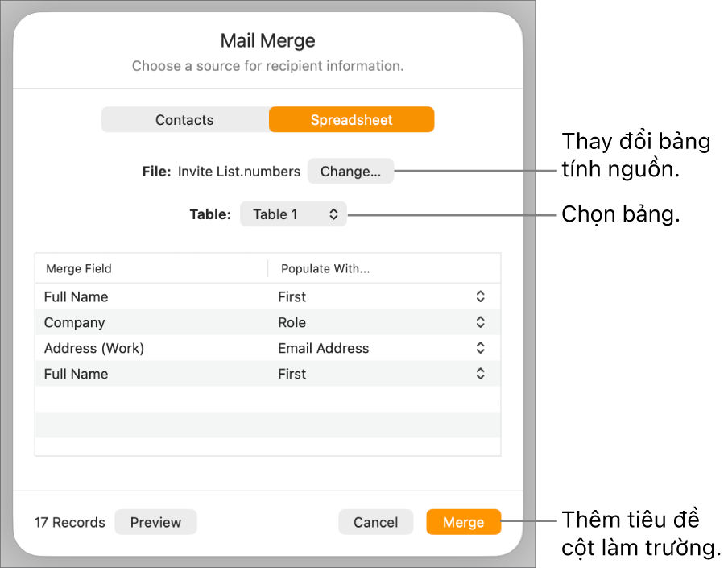Select the Spreadsheet source tab
Image resolution: width=728 pixels, height=568 pixels.
pos(351,120)
